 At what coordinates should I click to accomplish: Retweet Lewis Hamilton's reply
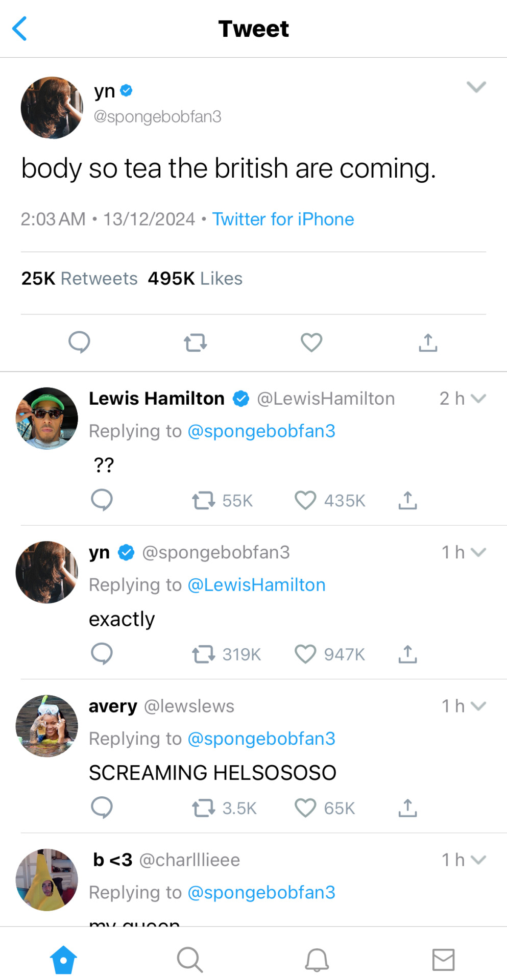click(203, 501)
